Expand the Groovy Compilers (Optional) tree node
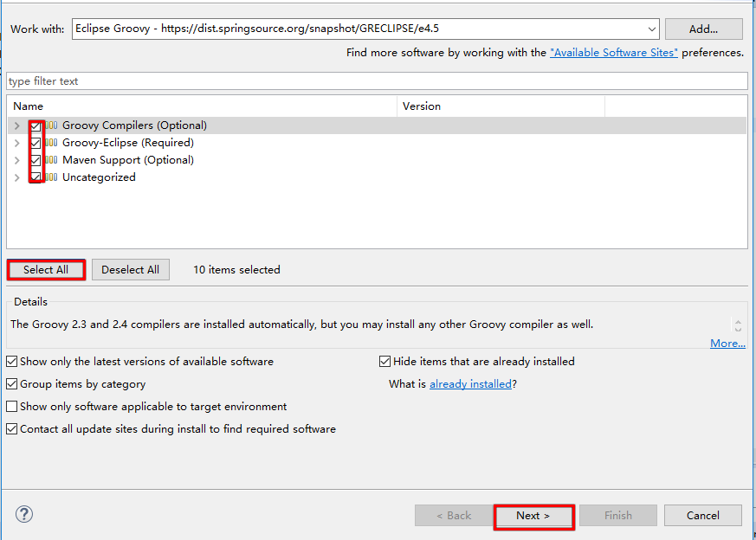The height and width of the screenshot is (540, 756). 17,125
